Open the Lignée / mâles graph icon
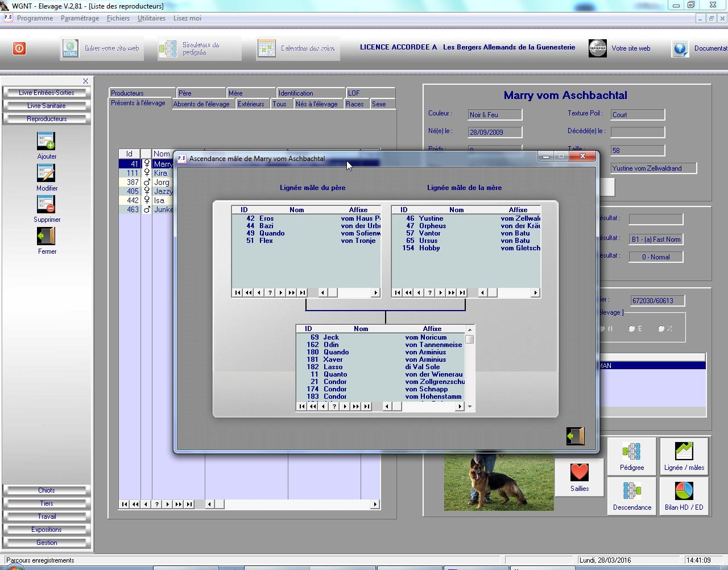The width and height of the screenshot is (728, 570). pyautogui.click(x=684, y=452)
